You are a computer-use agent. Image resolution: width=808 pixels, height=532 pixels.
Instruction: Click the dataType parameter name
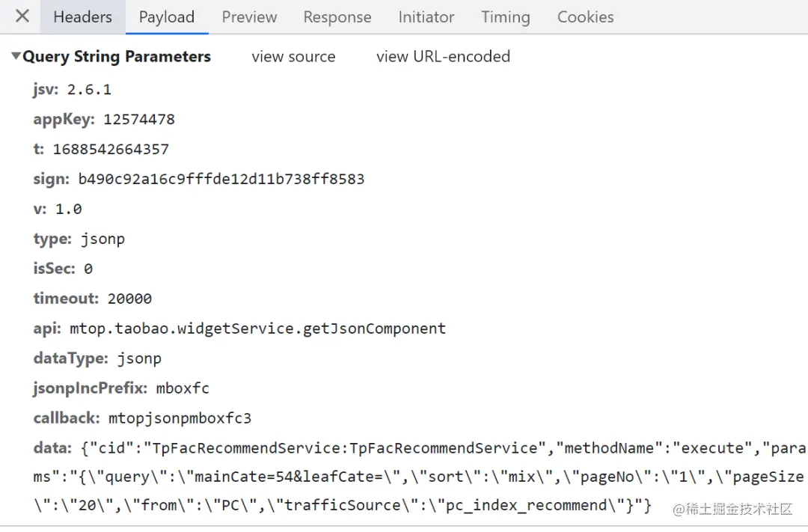[70, 359]
